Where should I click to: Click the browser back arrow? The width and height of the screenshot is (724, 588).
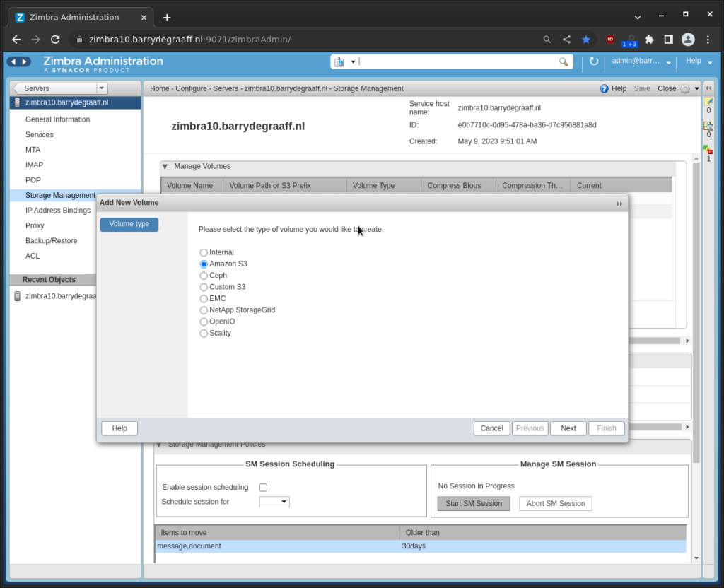(16, 40)
